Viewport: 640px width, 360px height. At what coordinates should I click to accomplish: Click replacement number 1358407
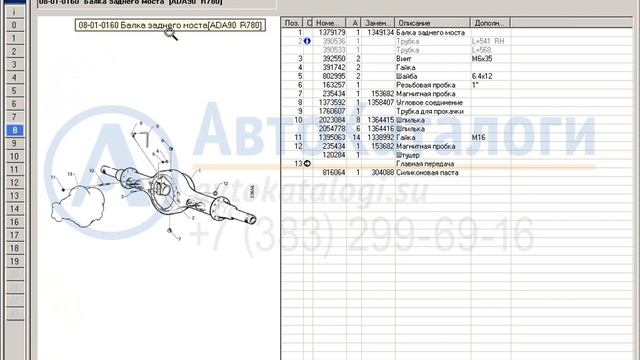(x=380, y=102)
